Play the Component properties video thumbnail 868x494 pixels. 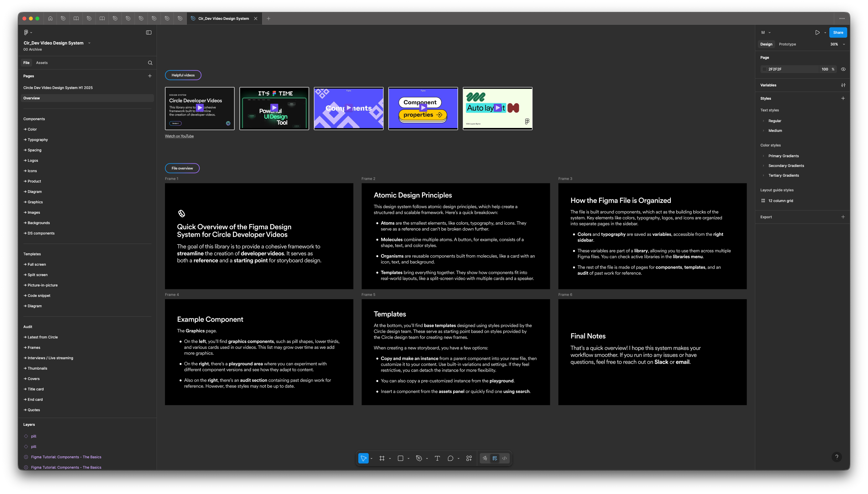click(x=423, y=108)
